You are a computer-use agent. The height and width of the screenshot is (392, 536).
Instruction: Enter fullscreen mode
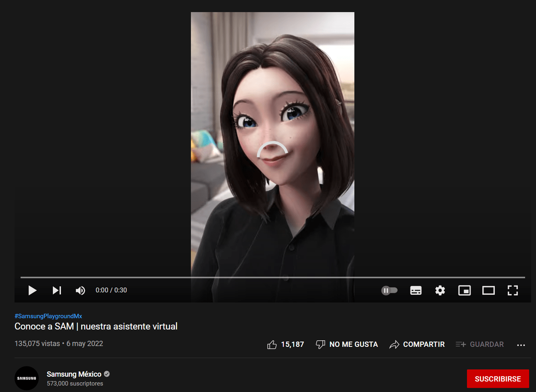tap(513, 290)
